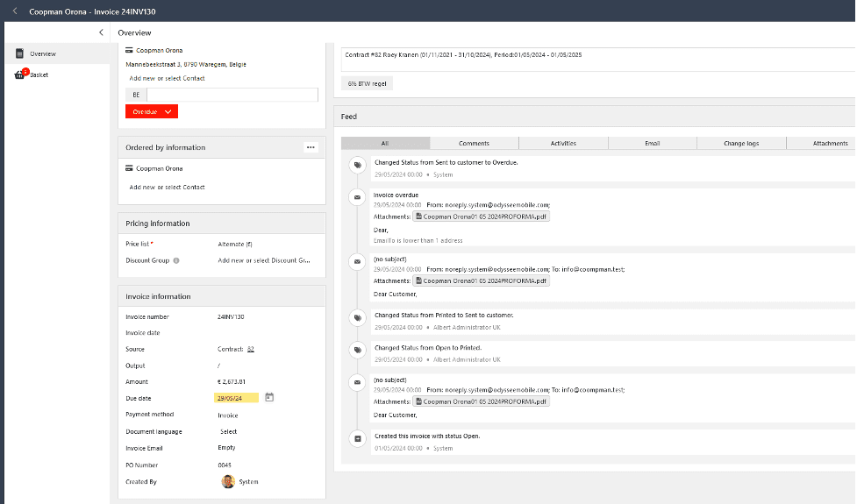This screenshot has width=857, height=504.
Task: Click Discount Group info icon
Action: 176,260
